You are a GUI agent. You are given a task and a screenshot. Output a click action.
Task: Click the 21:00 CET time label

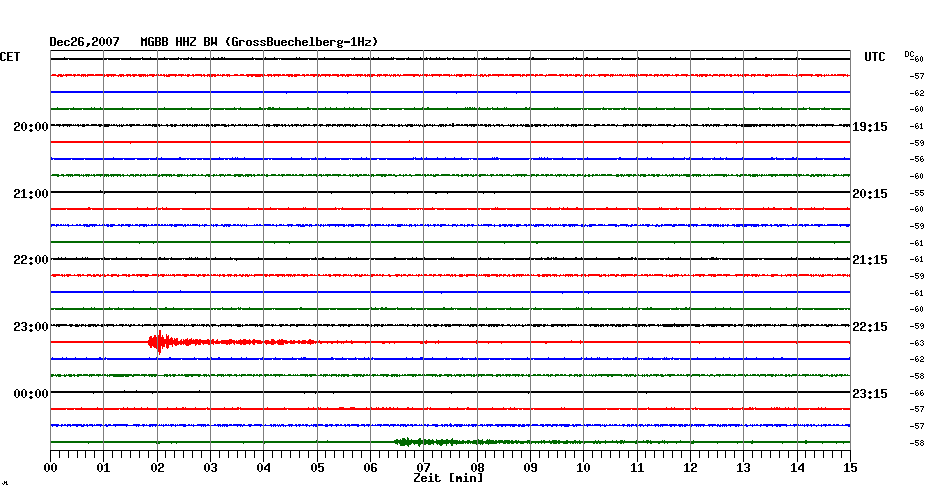pyautogui.click(x=31, y=193)
